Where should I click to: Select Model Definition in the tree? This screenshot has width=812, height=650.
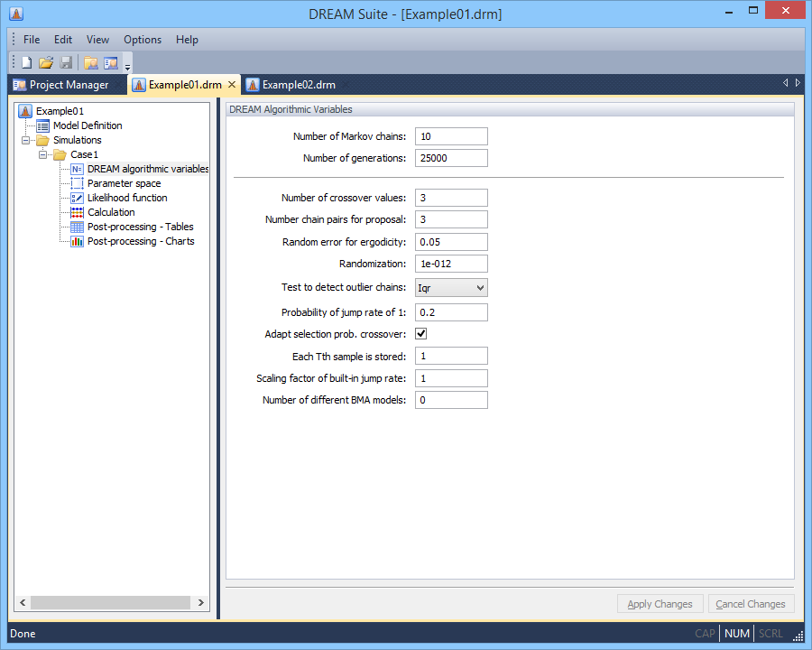coord(88,125)
